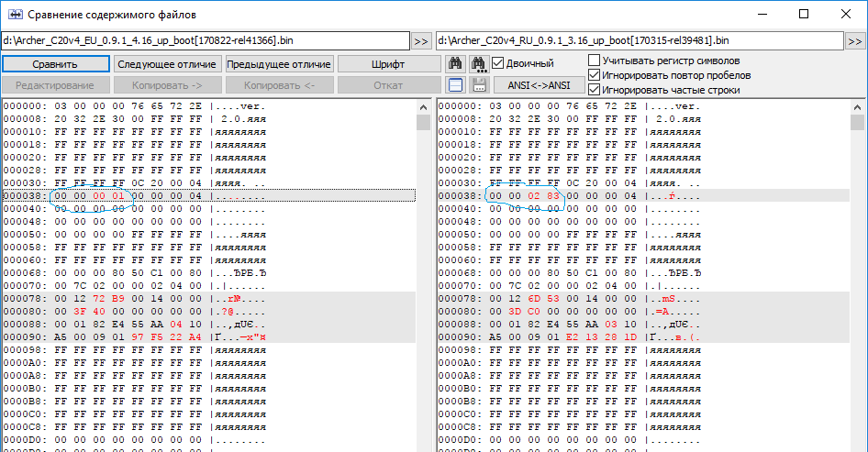Minimize the compare window
Viewport: 868px width, 452px height.
click(x=762, y=14)
